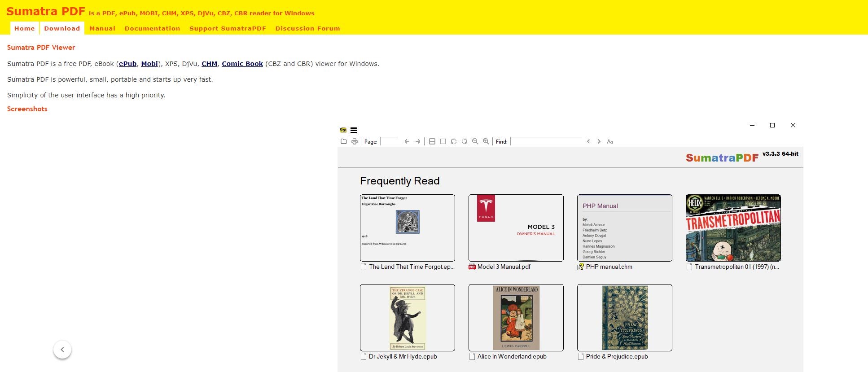Go to previous page with left arrow

(407, 141)
